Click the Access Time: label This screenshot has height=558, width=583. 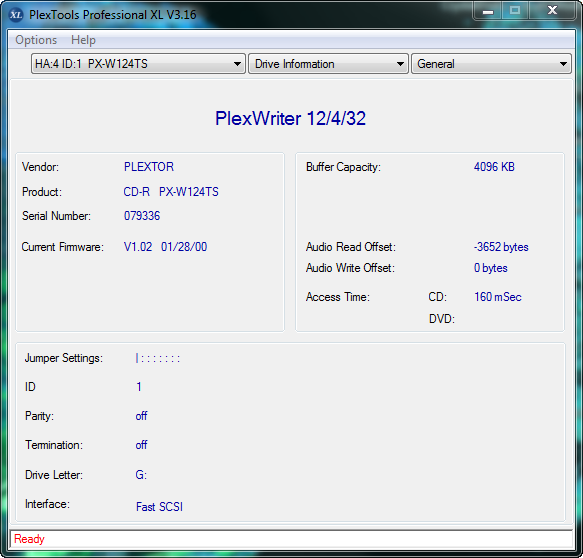point(338,297)
